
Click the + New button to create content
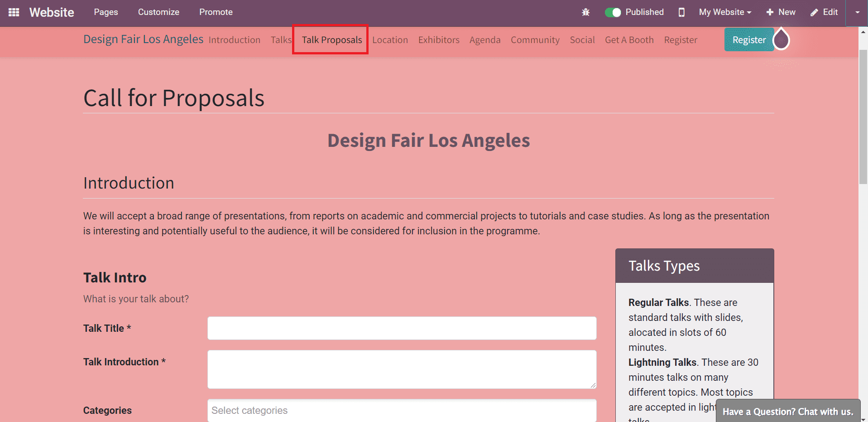point(780,12)
